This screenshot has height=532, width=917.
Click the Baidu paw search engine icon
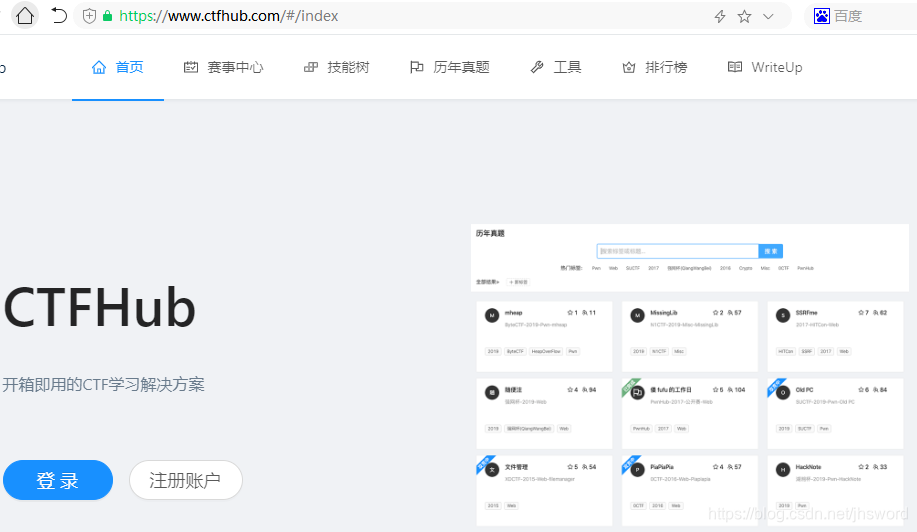point(822,16)
